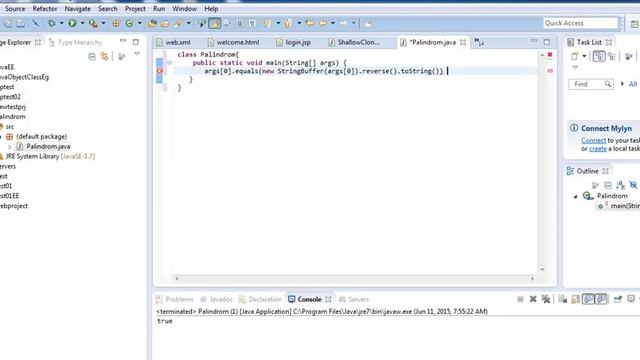640x360 pixels.
Task: Switch to the Problems tab
Action: [174, 299]
